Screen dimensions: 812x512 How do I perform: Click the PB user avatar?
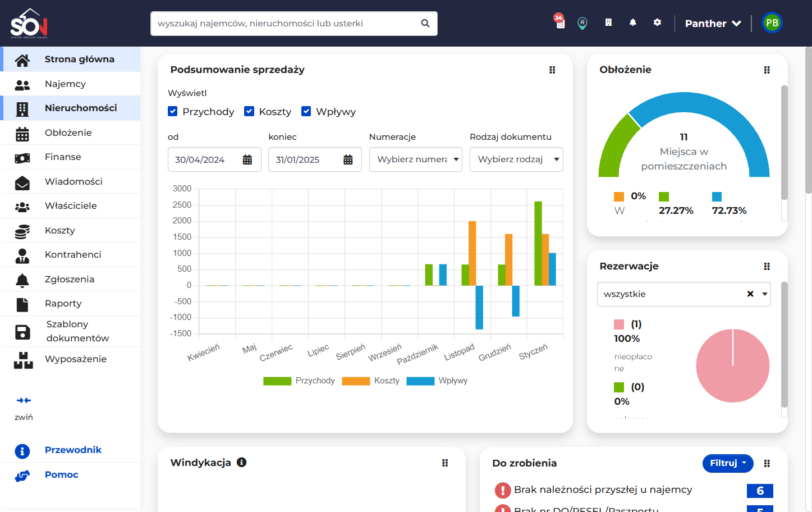(x=772, y=23)
